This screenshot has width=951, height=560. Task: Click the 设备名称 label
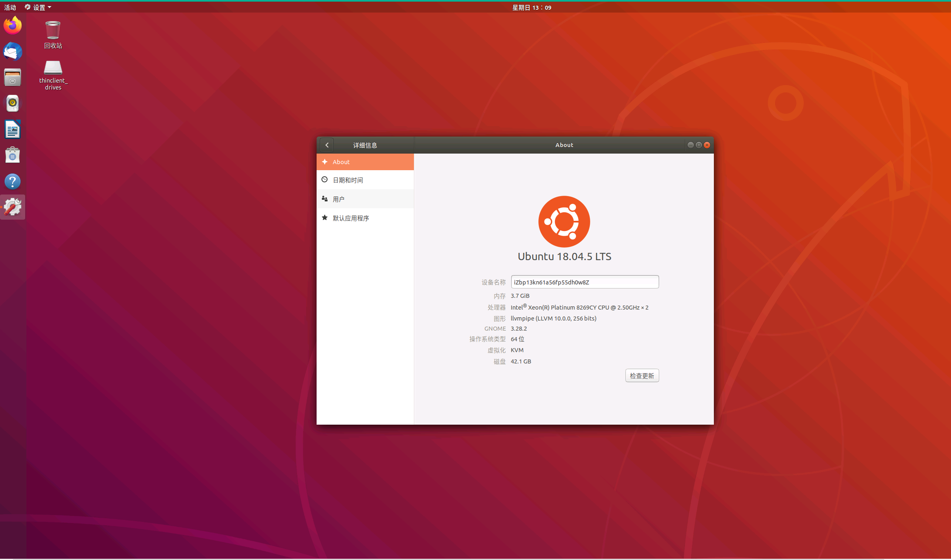pos(494,282)
